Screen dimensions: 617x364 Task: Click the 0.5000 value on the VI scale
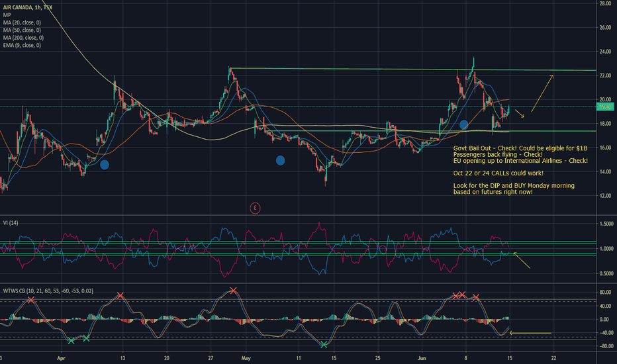tap(606, 273)
